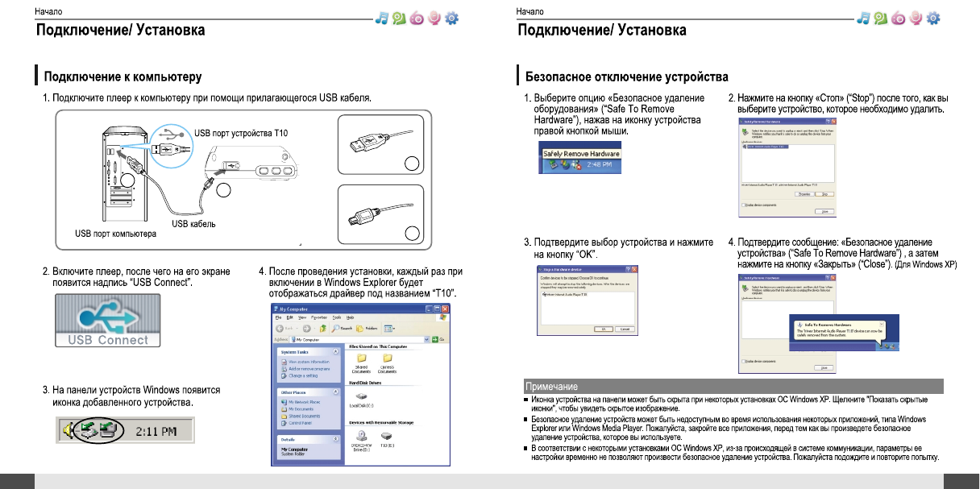Click the pink microphone icon on right page header
This screenshot has height=489, width=980.
[917, 18]
